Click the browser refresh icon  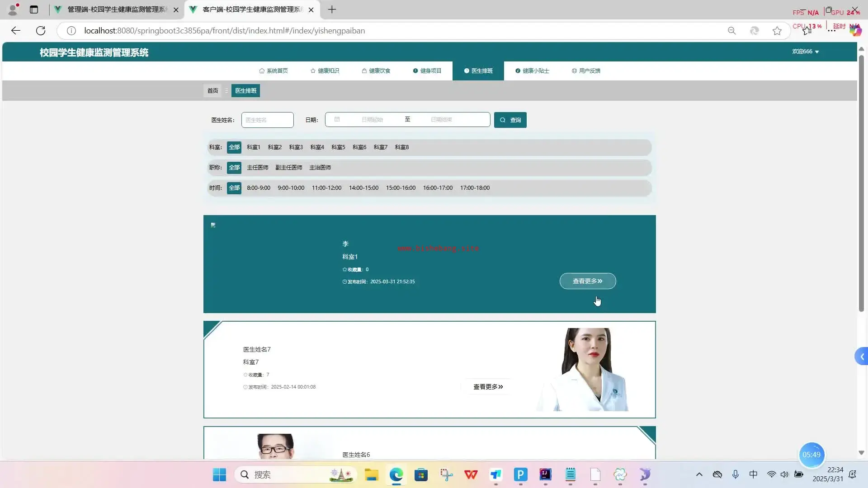41,31
